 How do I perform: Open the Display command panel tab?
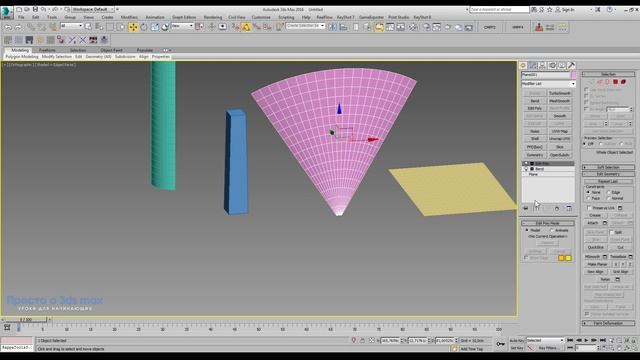(562, 65)
